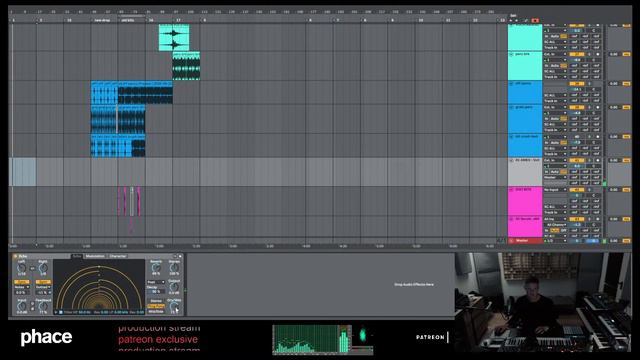Adjust the reverb Decay value field
Viewport: 640px width, 360px height.
click(156, 291)
